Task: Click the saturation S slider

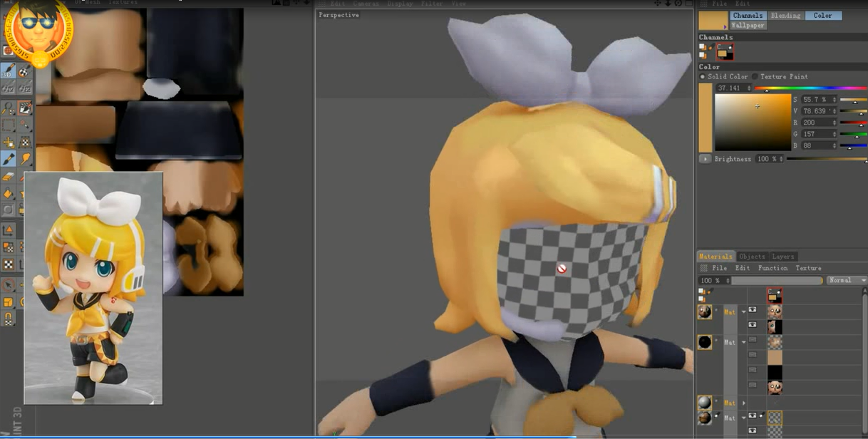Action: 853,100
